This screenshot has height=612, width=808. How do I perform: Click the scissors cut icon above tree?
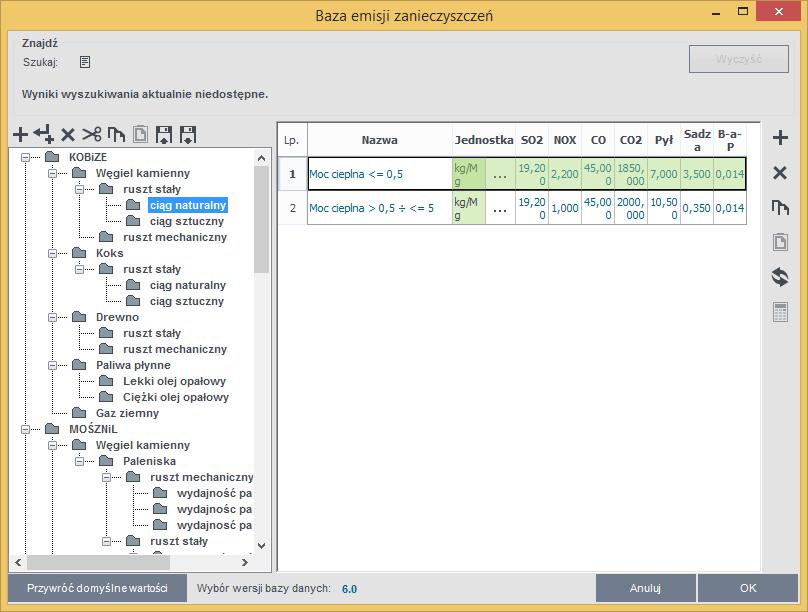tap(92, 134)
